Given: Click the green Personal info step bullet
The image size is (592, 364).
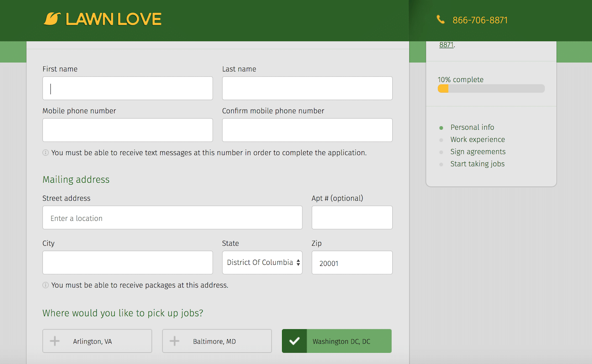Looking at the screenshot, I should point(441,128).
